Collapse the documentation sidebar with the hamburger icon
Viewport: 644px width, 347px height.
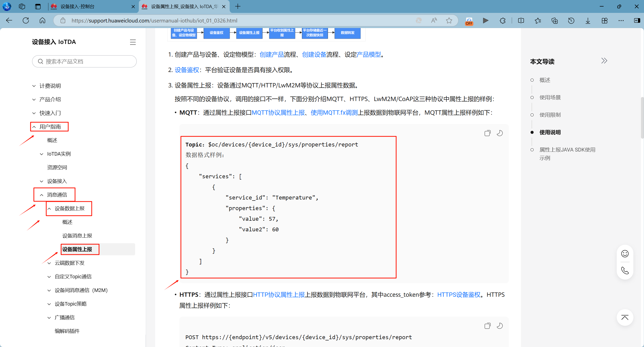click(133, 42)
